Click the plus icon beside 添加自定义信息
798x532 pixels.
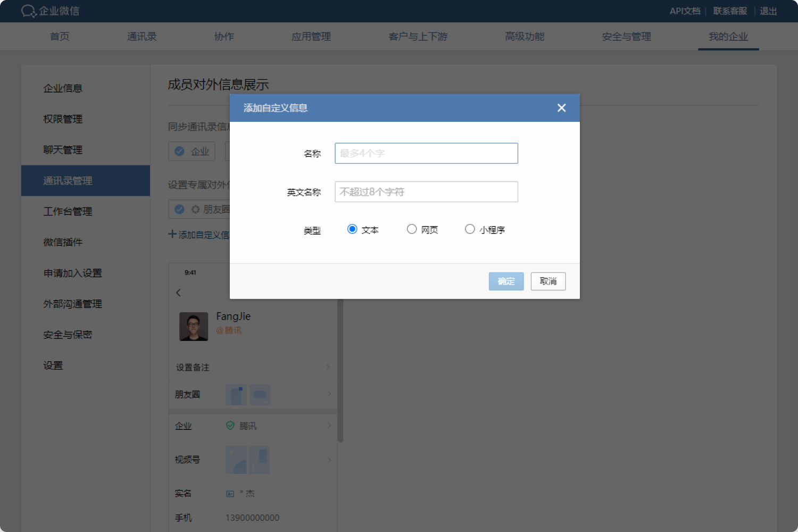tap(172, 234)
